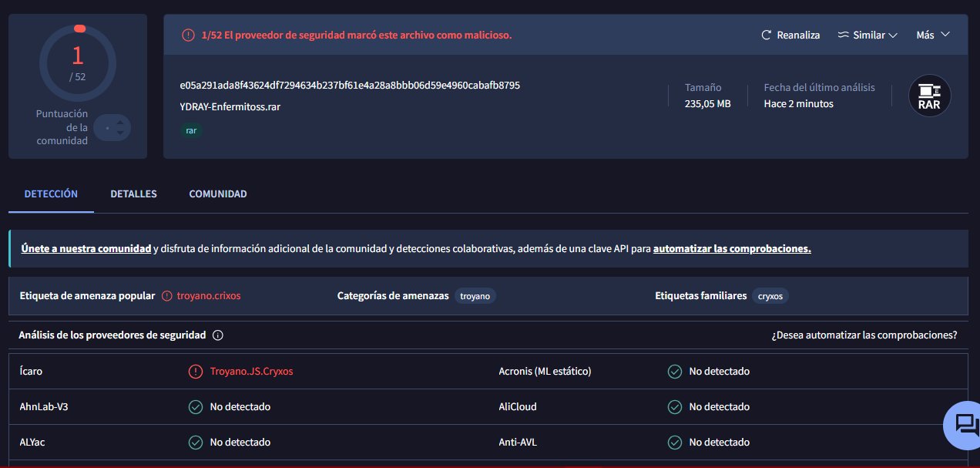Click the file name YDRAY-Enfermitoss.rar
The width and height of the screenshot is (980, 468).
230,106
